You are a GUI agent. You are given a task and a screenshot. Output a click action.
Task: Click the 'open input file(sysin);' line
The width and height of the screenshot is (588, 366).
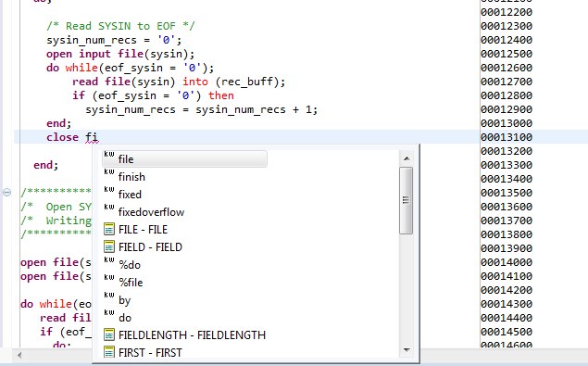pyautogui.click(x=120, y=54)
